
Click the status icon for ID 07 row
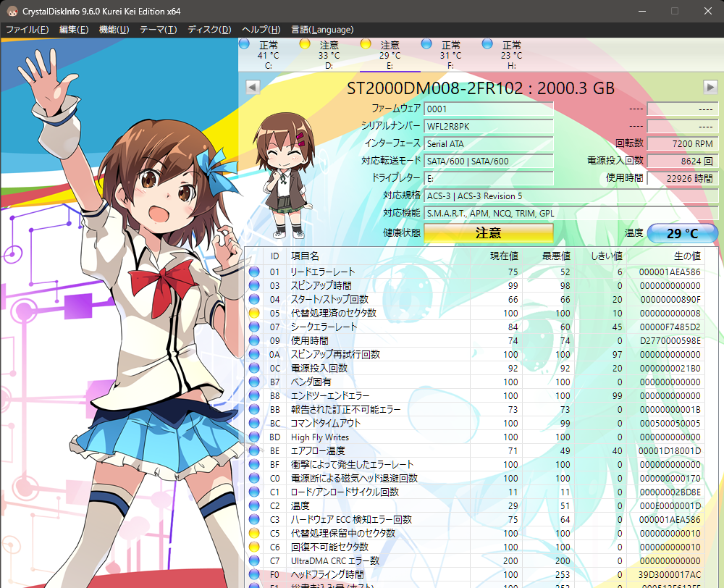point(254,327)
